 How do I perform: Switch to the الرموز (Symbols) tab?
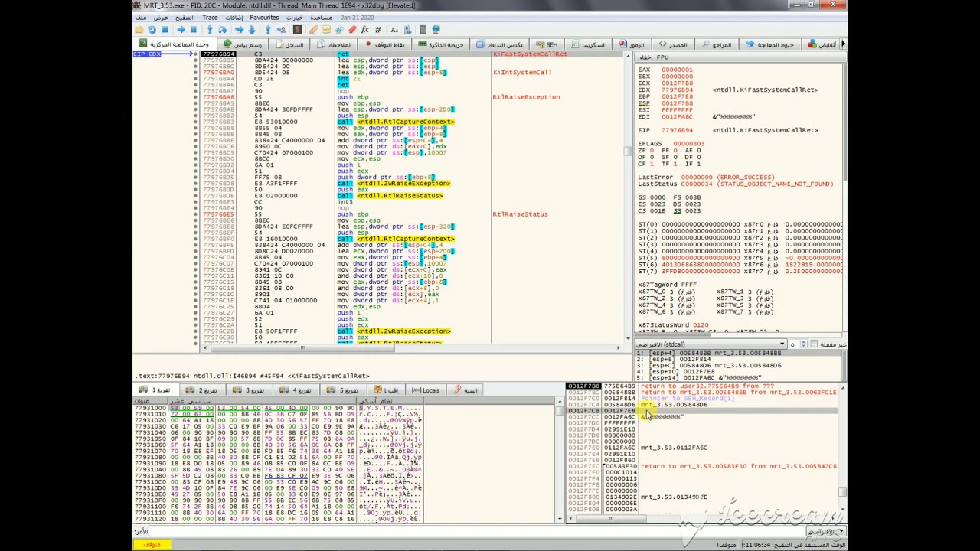[632, 44]
